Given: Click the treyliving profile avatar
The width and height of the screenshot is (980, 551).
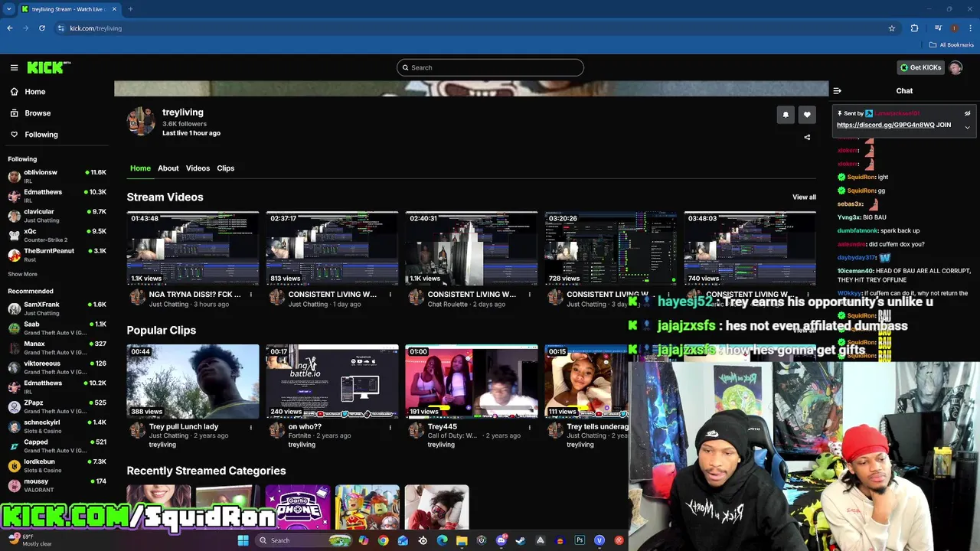Looking at the screenshot, I should click(141, 121).
